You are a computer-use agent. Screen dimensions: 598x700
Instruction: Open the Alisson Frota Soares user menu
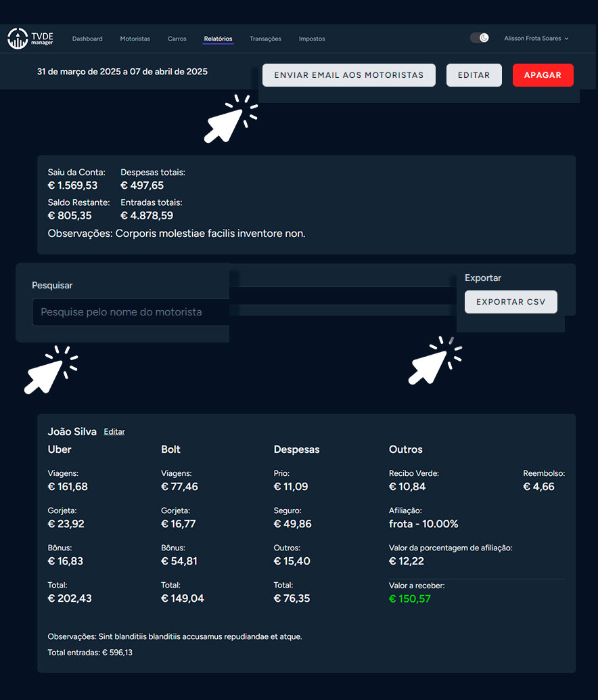coord(536,39)
